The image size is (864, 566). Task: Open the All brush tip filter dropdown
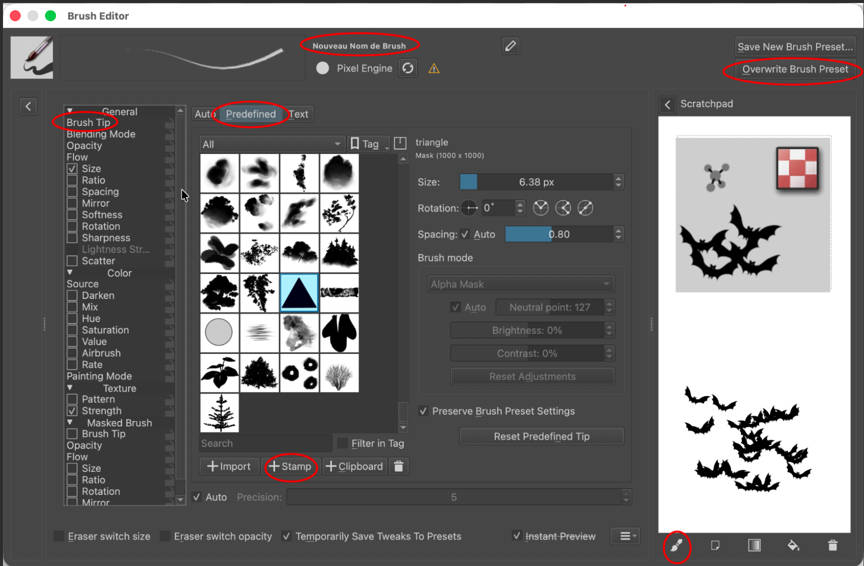coord(272,144)
